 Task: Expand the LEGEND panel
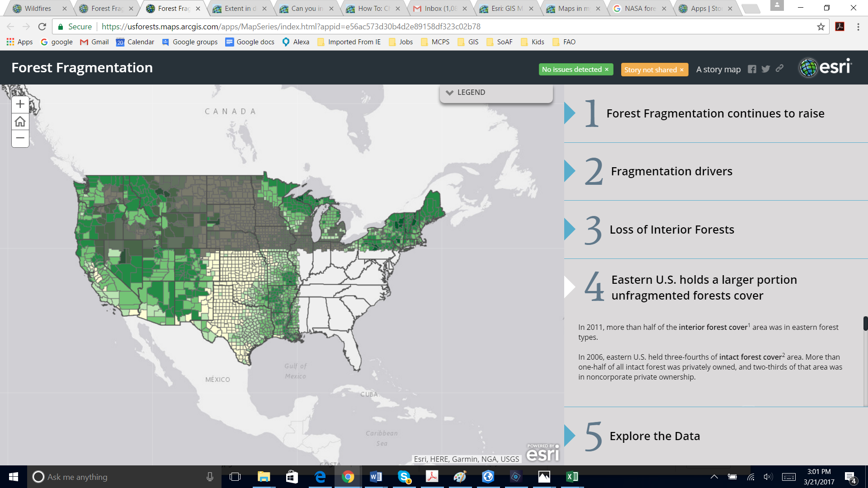pos(496,92)
